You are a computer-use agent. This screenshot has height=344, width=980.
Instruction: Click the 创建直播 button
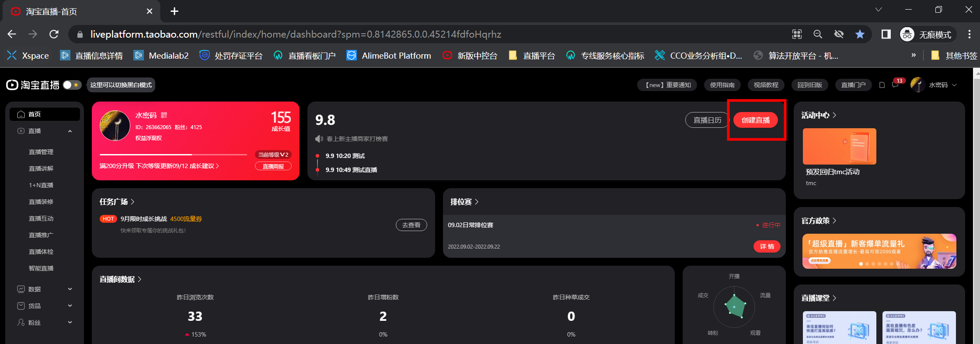756,120
